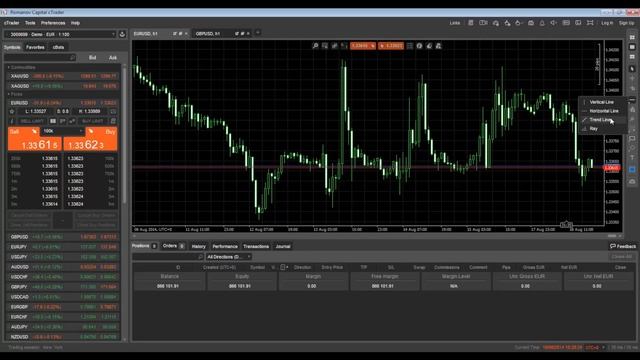
Task: Collapse the Commodities group
Action: 9,67
